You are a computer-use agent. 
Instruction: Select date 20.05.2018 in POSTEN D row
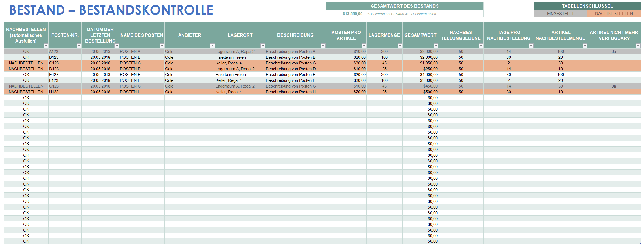(x=100, y=69)
